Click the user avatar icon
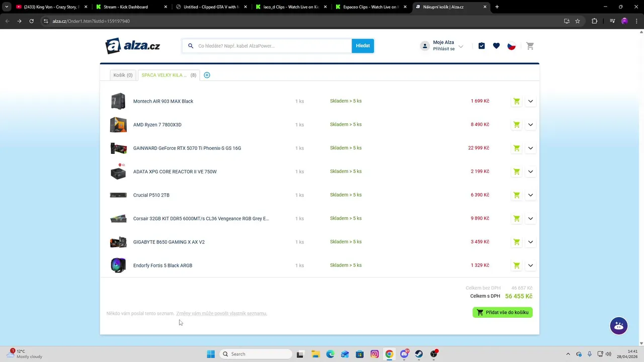 pyautogui.click(x=425, y=46)
